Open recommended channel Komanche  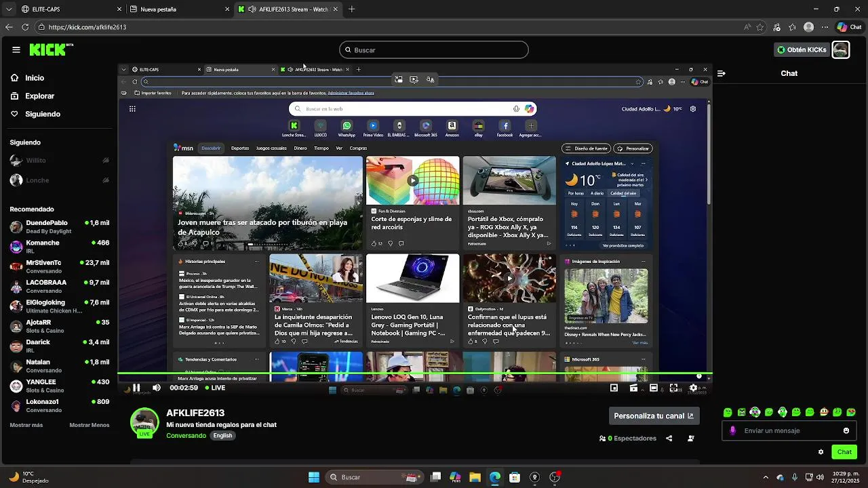tap(60, 247)
